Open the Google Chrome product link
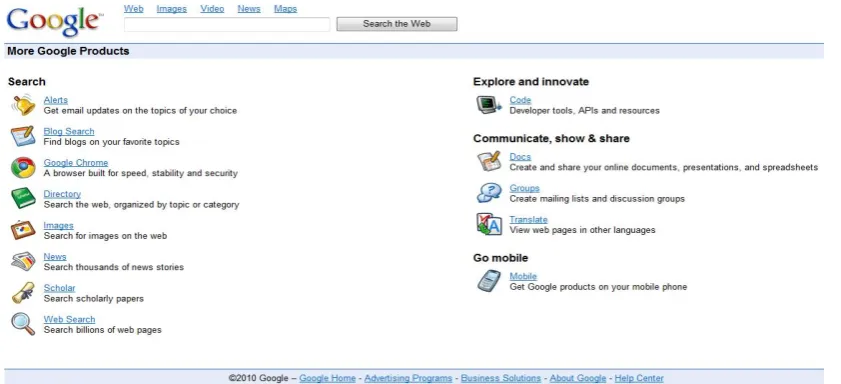 click(x=76, y=163)
